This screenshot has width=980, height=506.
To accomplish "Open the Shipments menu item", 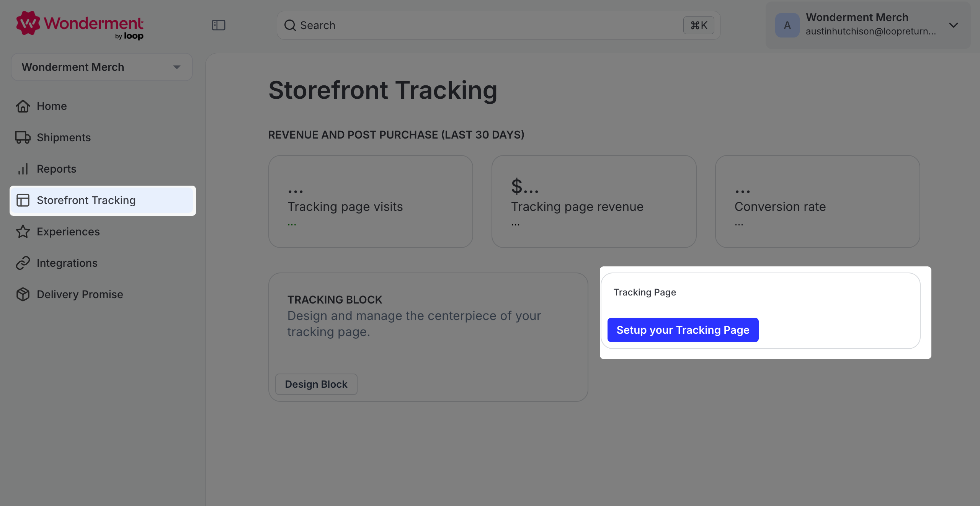I will coord(64,137).
